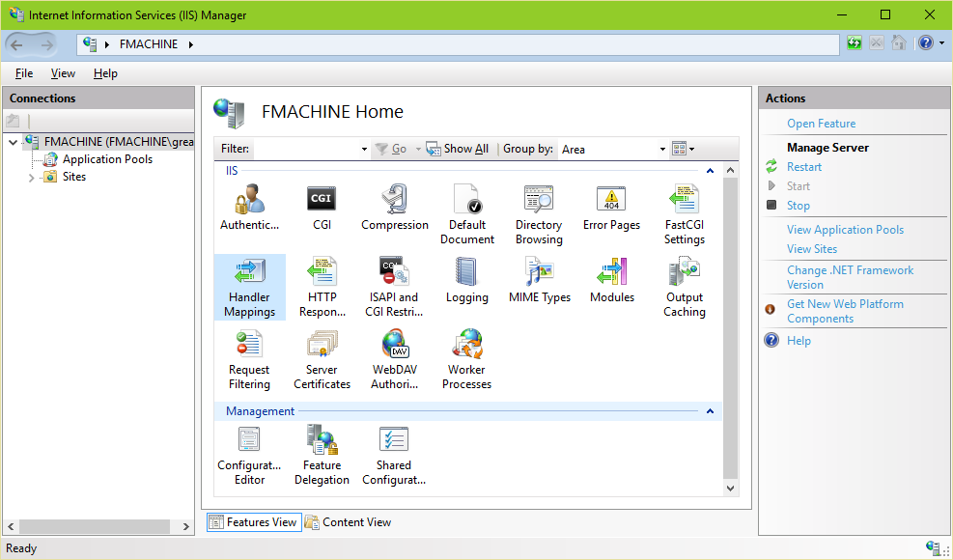Viewport: 953px width, 560px height.
Task: Open the View menu
Action: 63,72
